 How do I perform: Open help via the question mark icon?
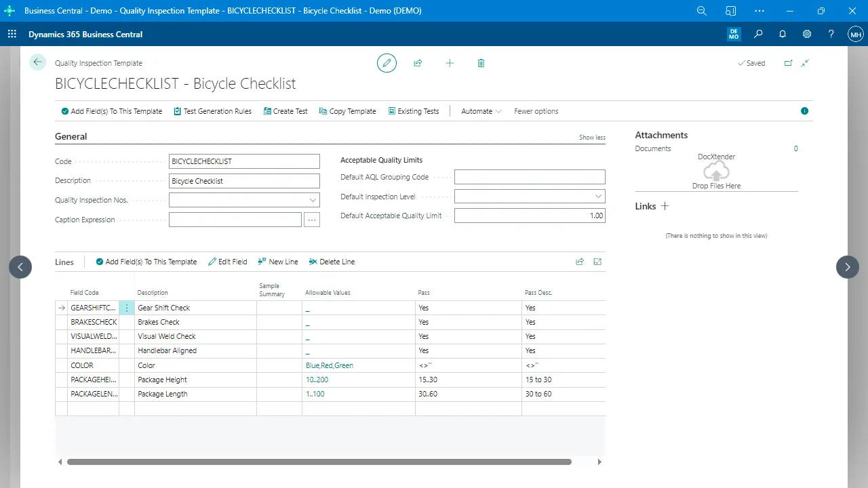[x=831, y=34]
